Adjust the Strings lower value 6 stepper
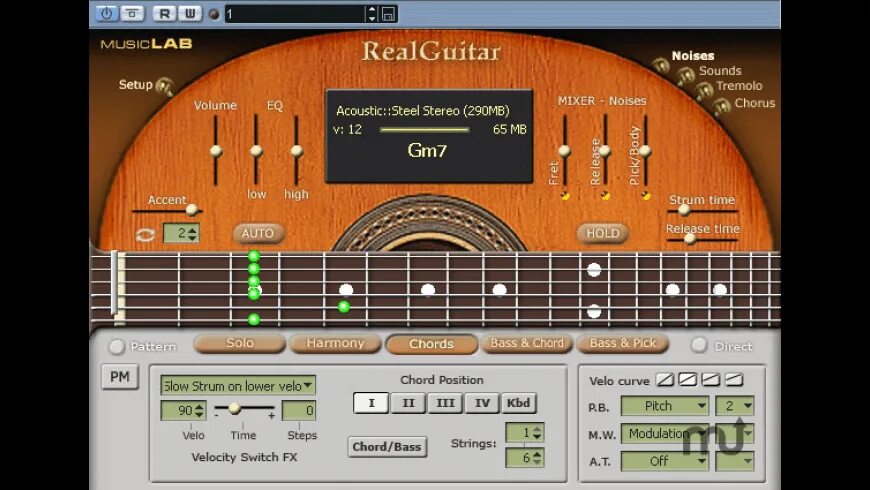Screen dimensions: 870x490 click(537, 458)
